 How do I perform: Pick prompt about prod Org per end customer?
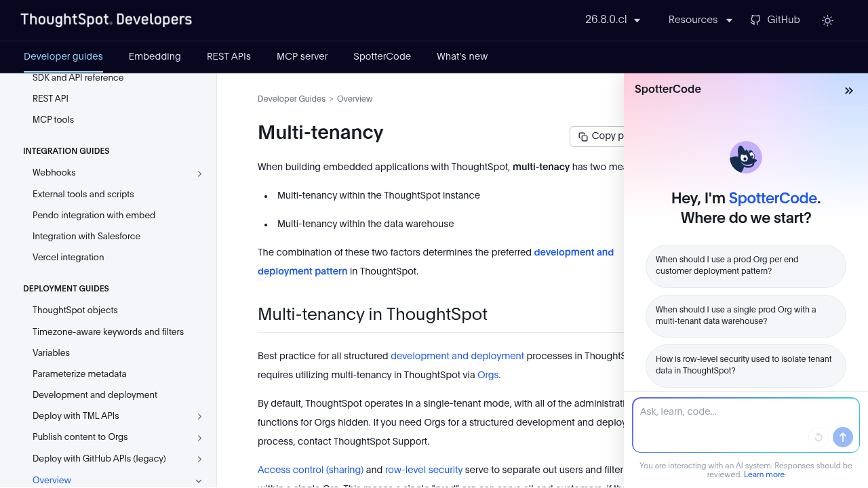tap(746, 266)
